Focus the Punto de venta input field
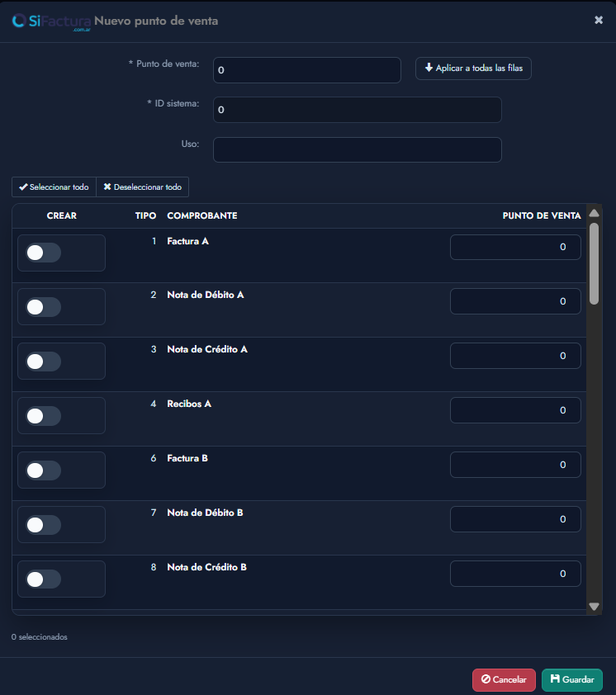Viewport: 616px width, 695px height. tap(307, 70)
